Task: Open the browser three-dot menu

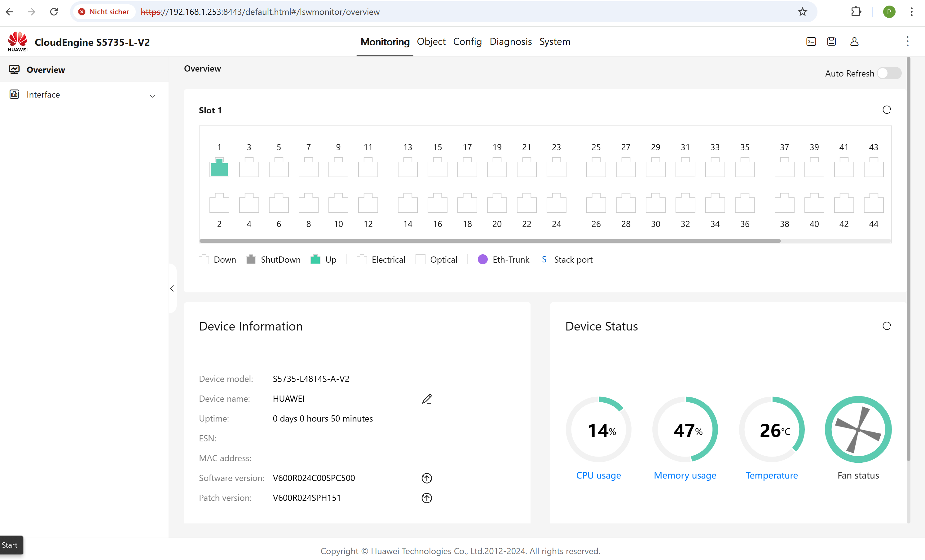Action: tap(911, 12)
